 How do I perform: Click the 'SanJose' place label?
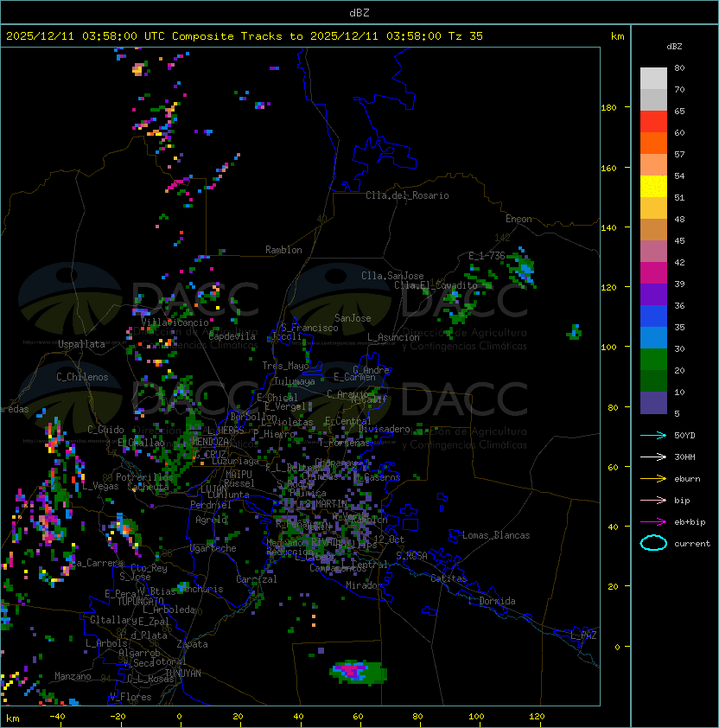353,318
